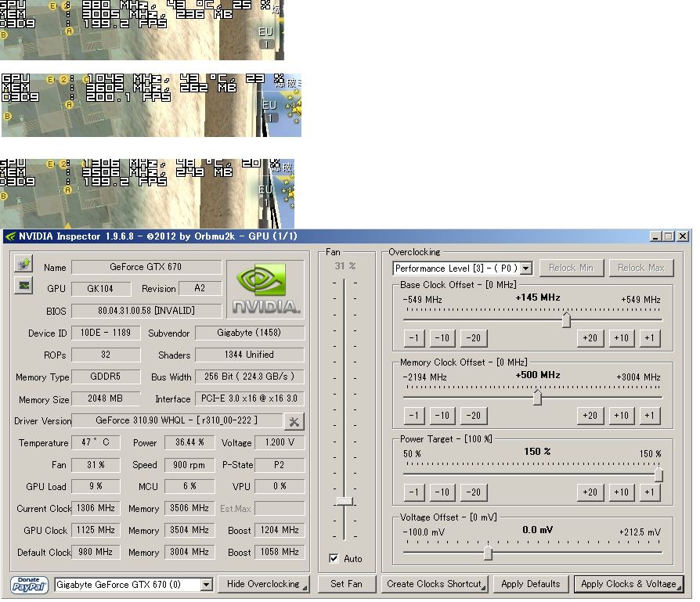Screen dimensions: 700x602
Task: Maximize the NVIDIA Inspector window
Action: pos(669,236)
